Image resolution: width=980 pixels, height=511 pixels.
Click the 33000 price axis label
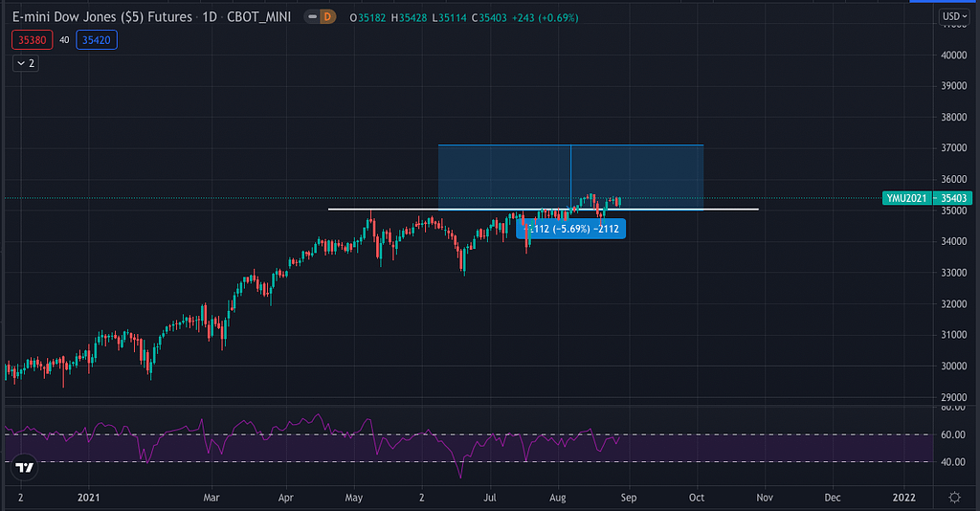(954, 273)
